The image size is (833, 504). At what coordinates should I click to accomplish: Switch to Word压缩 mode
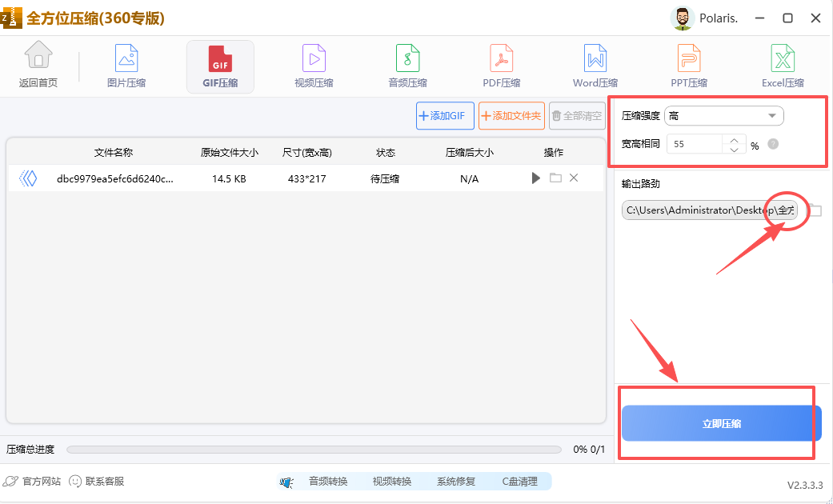tap(595, 65)
